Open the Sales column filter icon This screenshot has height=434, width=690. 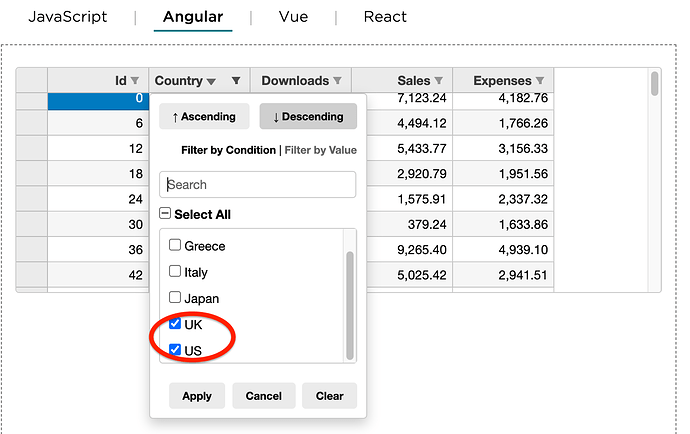[438, 81]
